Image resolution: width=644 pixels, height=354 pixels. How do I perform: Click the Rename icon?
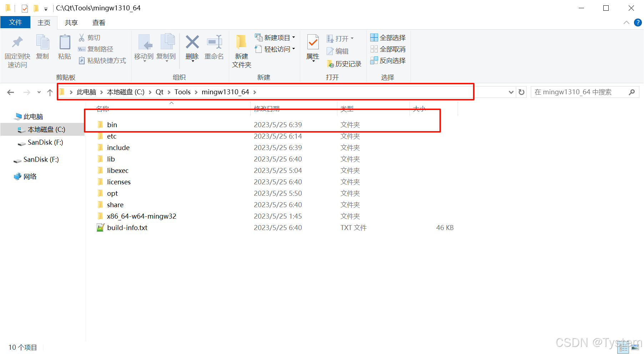[214, 42]
